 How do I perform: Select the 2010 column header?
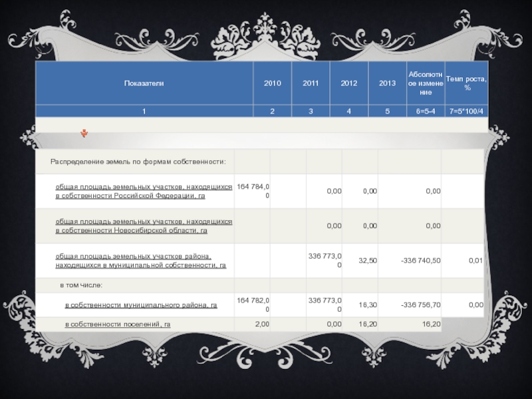click(x=272, y=83)
